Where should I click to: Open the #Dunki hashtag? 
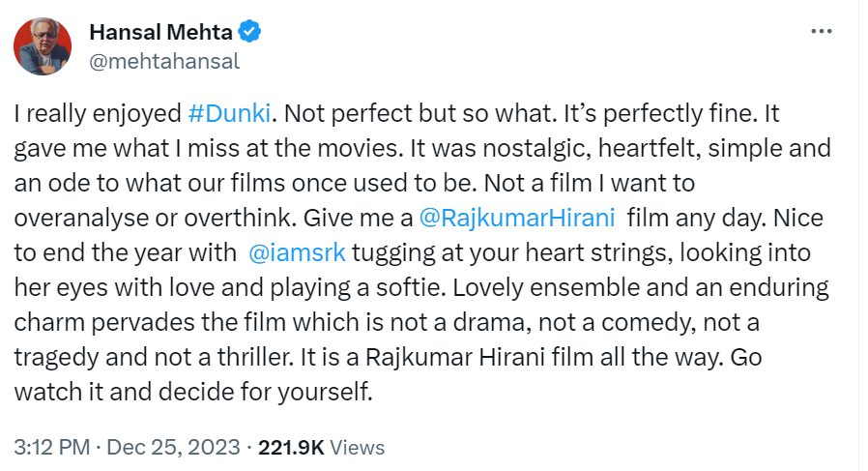click(232, 111)
